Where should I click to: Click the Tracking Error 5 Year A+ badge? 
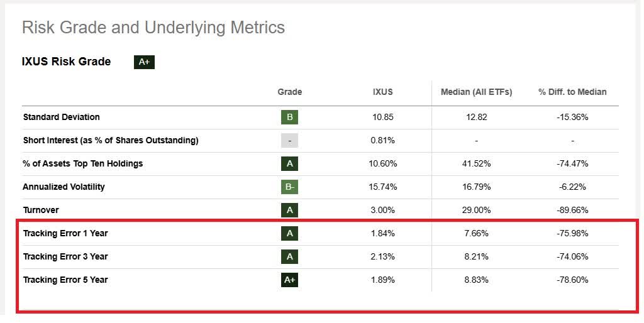[289, 280]
